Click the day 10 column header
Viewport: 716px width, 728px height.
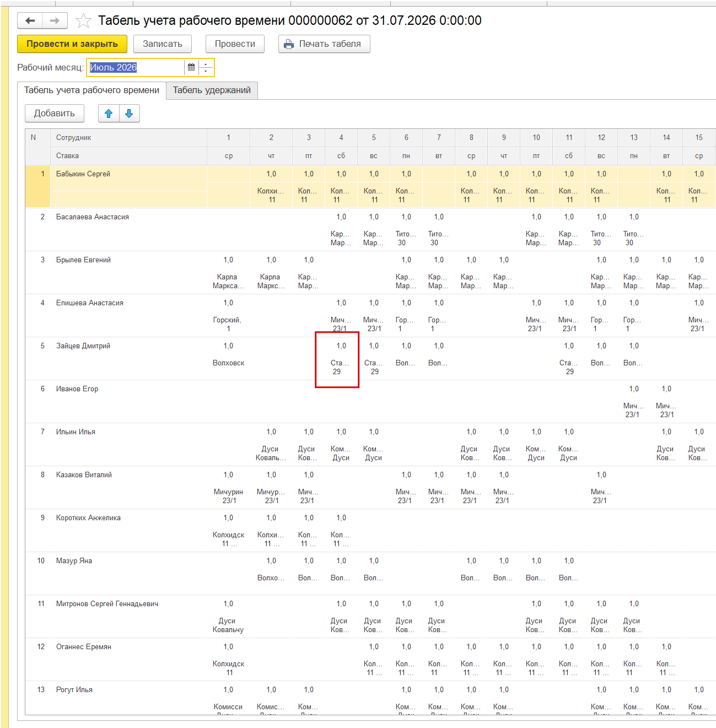[x=536, y=138]
